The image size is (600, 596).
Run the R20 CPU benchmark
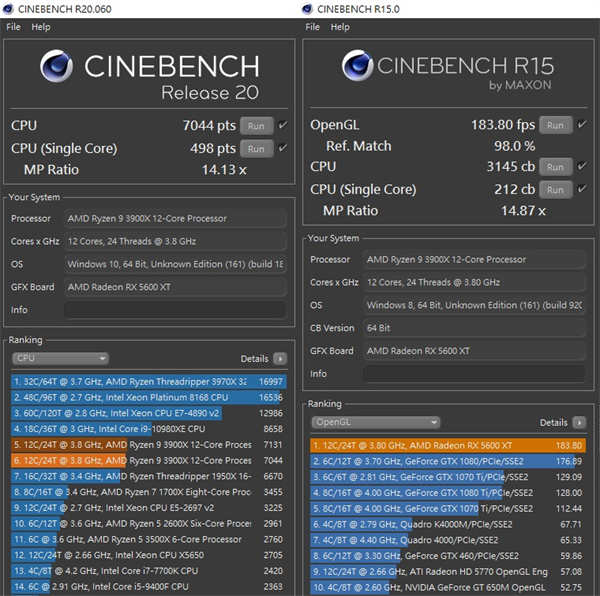256,126
